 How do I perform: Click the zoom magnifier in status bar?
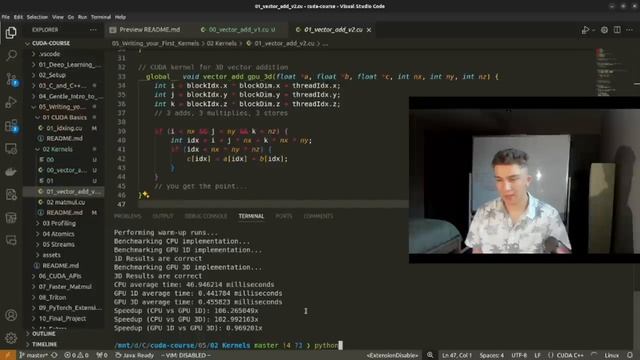[x=430, y=356]
